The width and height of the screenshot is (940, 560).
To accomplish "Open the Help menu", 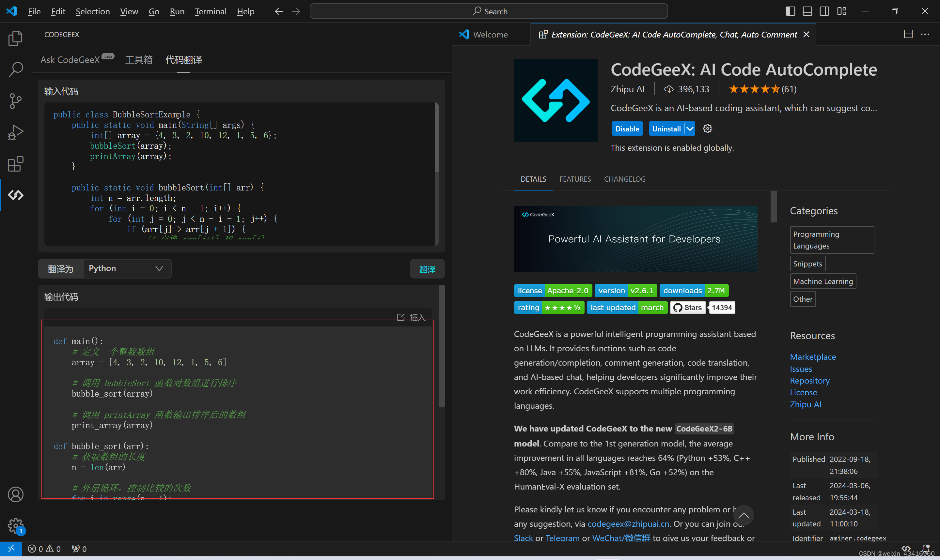I will tap(245, 11).
